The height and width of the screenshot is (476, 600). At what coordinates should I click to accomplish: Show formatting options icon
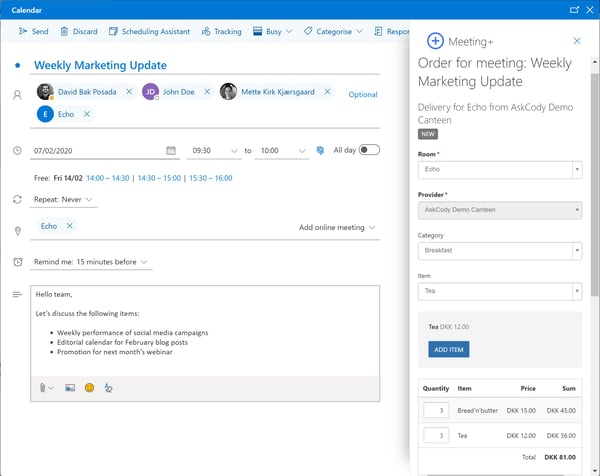point(108,388)
